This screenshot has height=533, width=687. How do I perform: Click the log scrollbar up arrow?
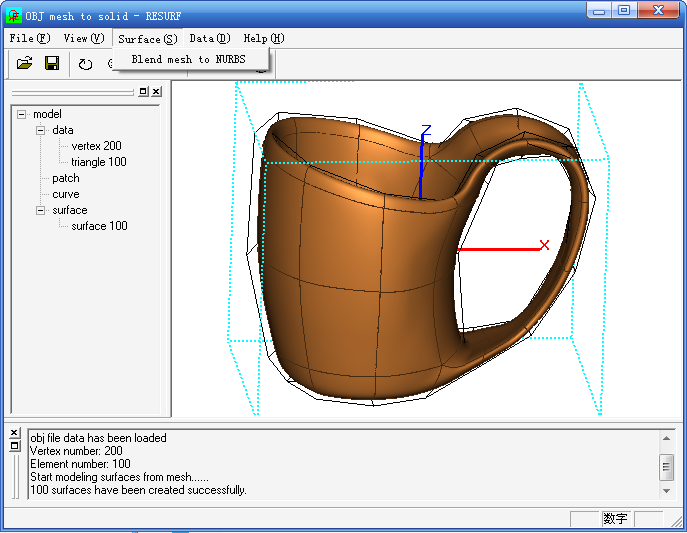[666, 438]
